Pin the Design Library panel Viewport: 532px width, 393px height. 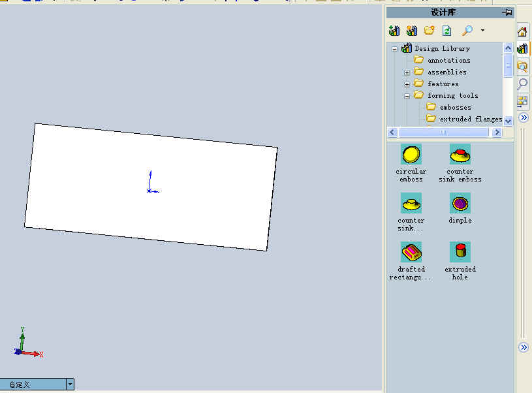pos(507,12)
